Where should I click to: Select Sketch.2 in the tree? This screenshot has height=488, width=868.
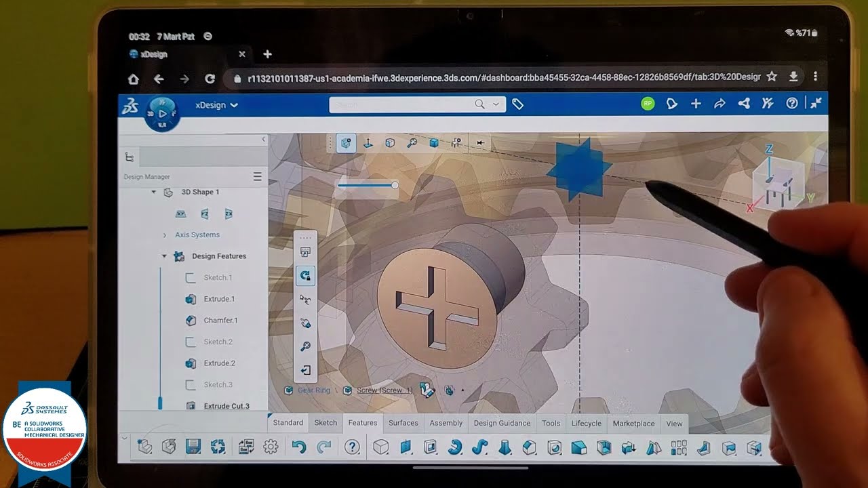[x=218, y=342]
